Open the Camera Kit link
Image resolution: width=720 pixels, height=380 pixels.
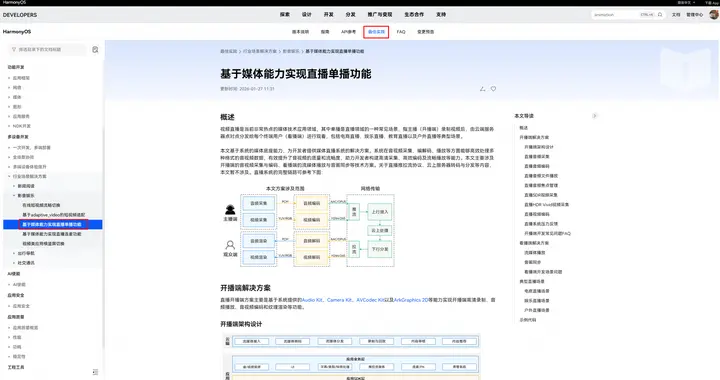[340, 300]
